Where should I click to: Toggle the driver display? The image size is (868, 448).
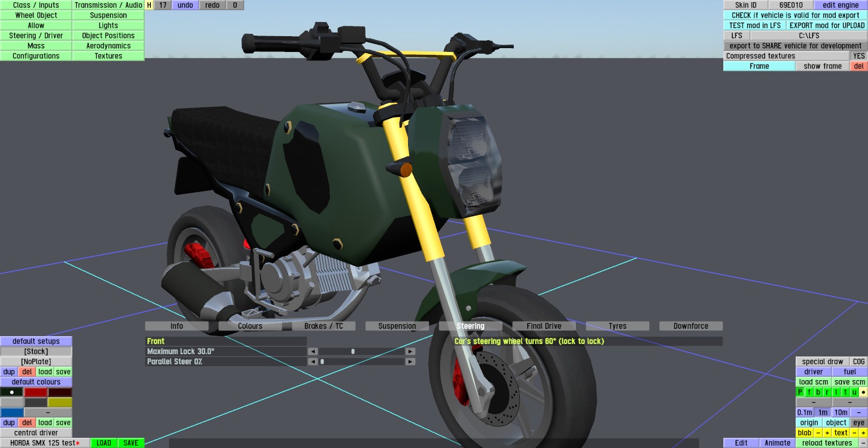point(814,372)
